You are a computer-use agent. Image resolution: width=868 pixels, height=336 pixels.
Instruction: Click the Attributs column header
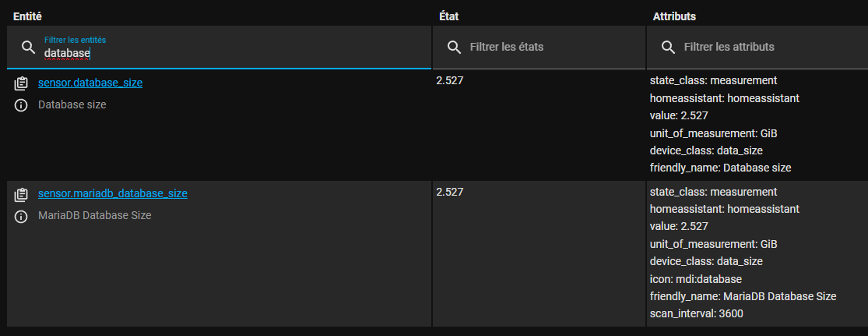pos(674,16)
